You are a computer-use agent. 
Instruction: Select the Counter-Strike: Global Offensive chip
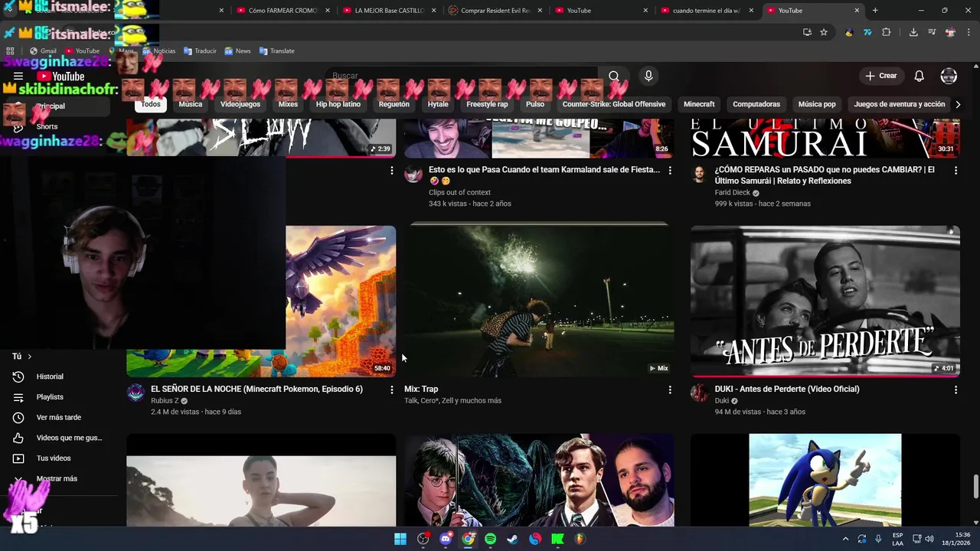pyautogui.click(x=614, y=104)
